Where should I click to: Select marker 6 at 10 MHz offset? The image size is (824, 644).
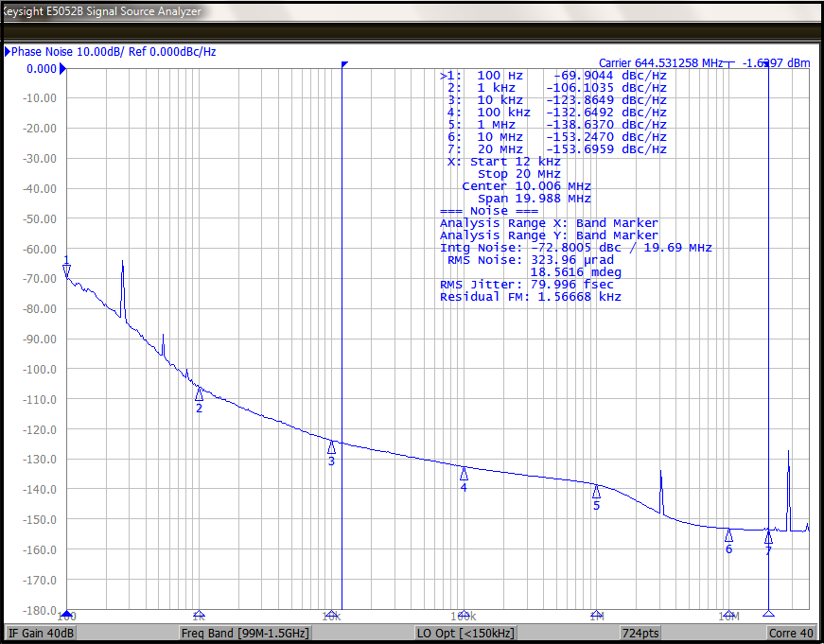[728, 535]
